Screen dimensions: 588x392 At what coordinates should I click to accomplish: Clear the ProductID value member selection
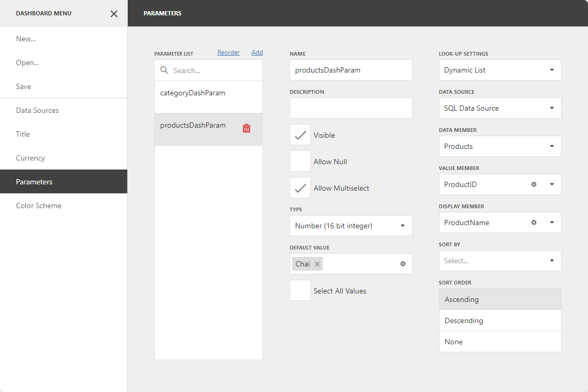(534, 184)
